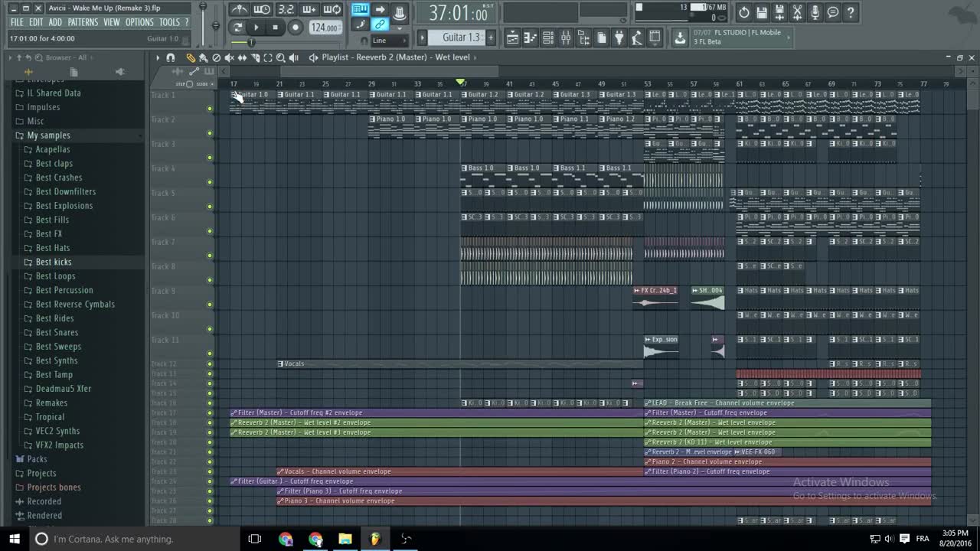Viewport: 980px width, 551px height.
Task: Open the FILE menu
Action: (x=17, y=22)
